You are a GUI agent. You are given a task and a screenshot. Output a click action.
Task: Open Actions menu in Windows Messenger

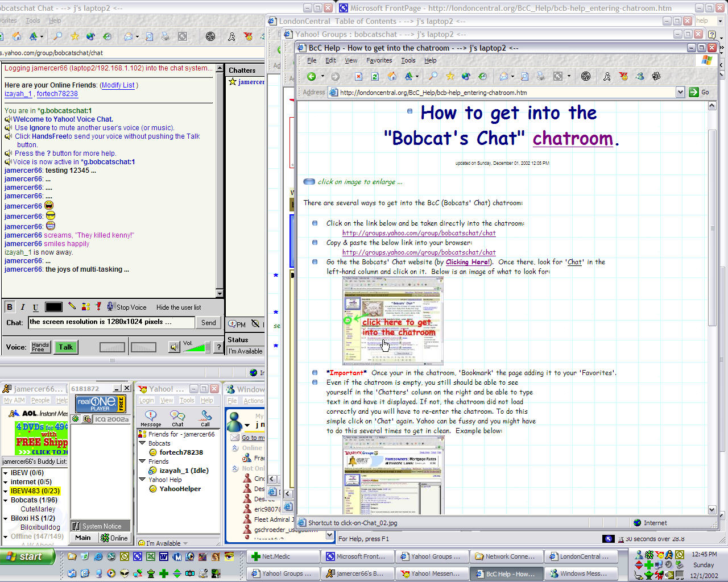[253, 401]
